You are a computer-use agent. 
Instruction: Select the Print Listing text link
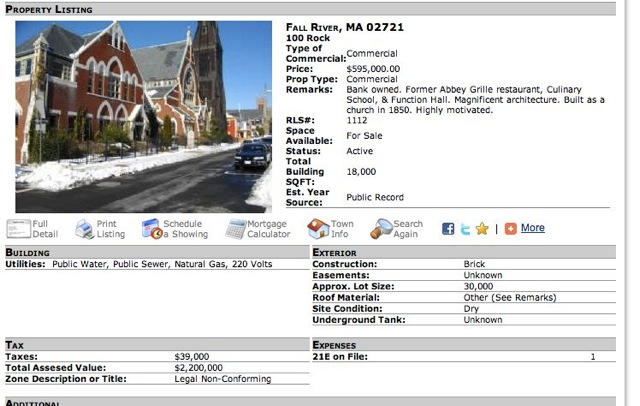pos(111,229)
